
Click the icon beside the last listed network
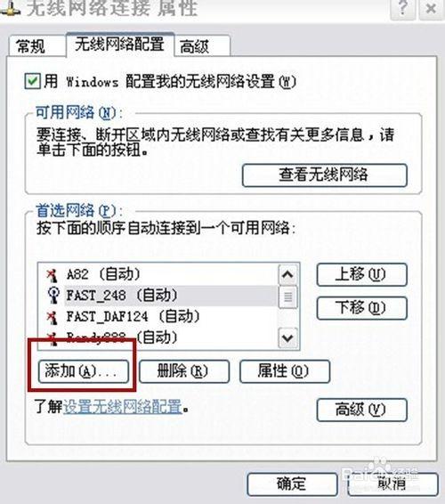pos(52,338)
